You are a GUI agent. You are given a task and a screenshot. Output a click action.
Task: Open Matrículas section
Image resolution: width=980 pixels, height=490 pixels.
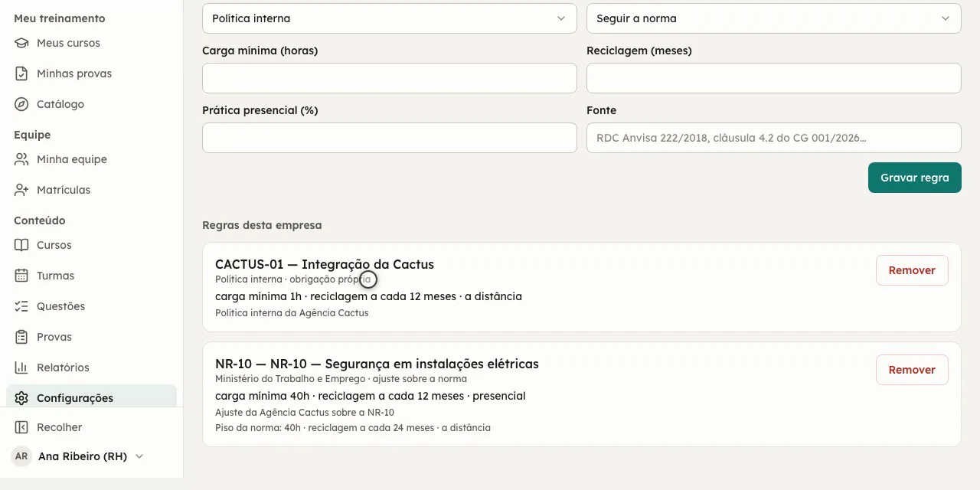tap(91, 190)
